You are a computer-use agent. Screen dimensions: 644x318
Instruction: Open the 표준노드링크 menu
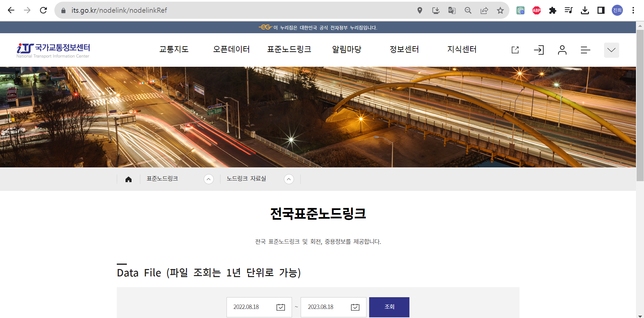click(x=289, y=49)
